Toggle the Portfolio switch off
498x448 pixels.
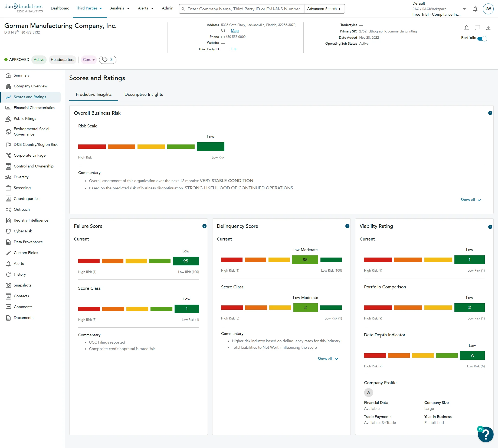[x=482, y=38]
